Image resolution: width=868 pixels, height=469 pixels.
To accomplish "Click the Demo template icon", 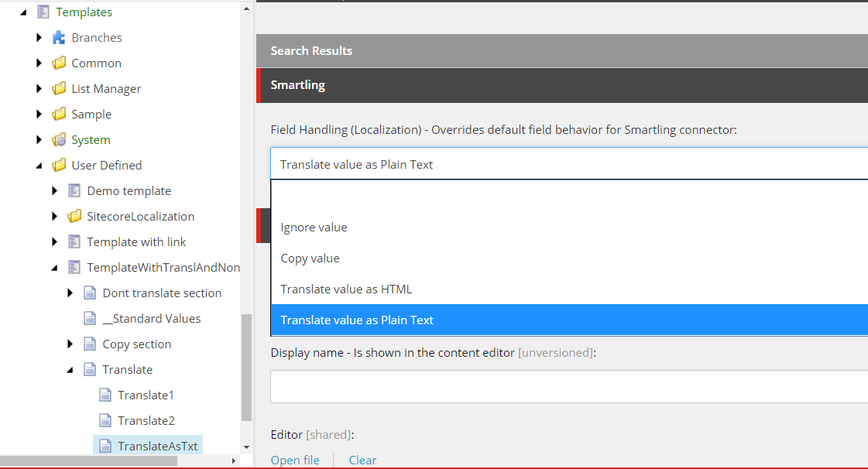I will tap(74, 190).
